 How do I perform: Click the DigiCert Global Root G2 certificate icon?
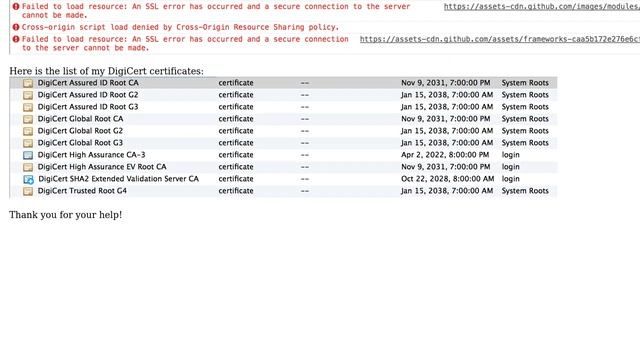pos(28,131)
